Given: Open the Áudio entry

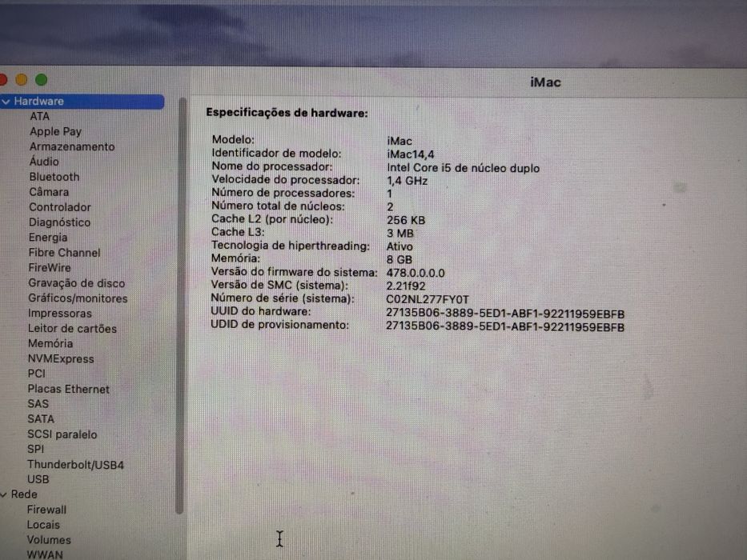Looking at the screenshot, I should [44, 162].
